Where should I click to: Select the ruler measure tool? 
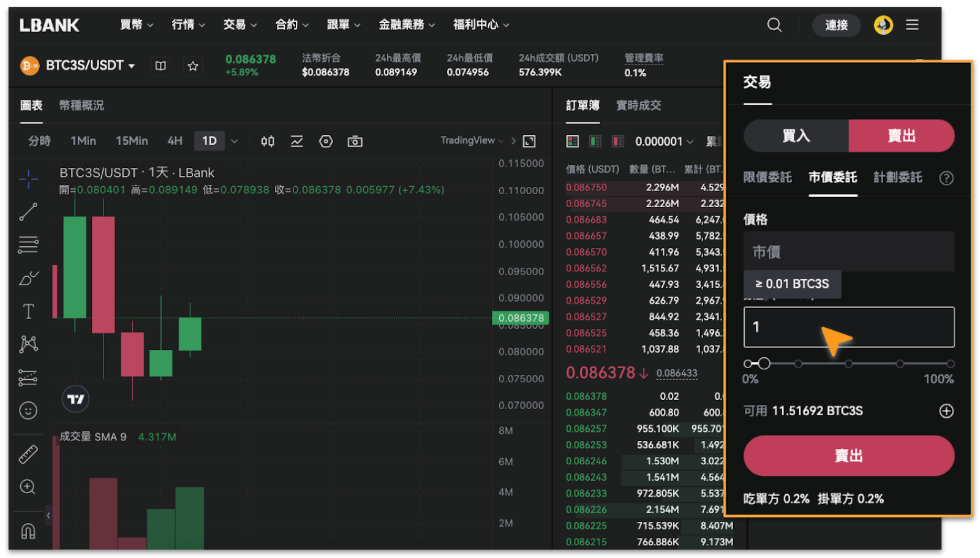click(x=28, y=454)
